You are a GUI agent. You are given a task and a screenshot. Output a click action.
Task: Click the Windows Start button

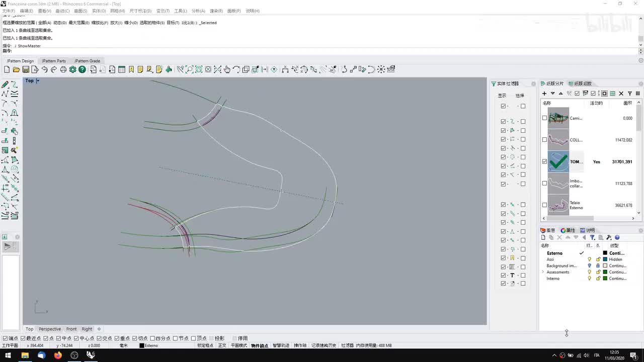8,355
